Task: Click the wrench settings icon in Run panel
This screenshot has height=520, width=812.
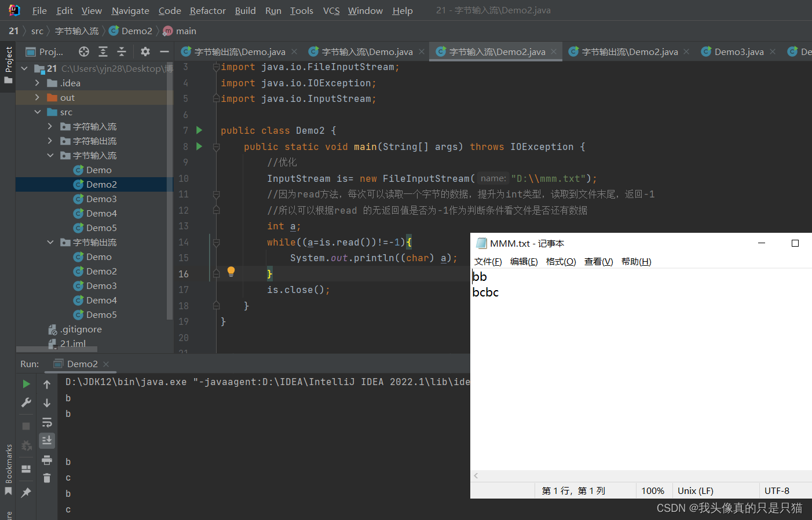Action: (x=26, y=402)
